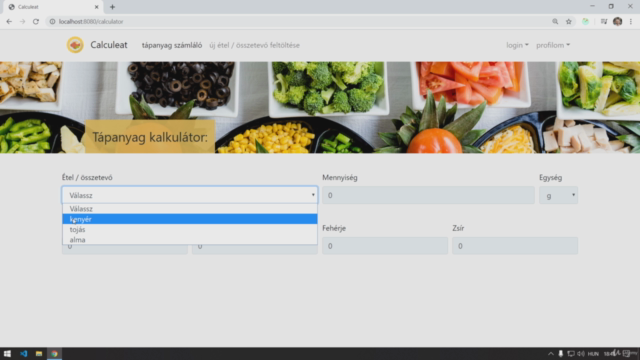
Task: Go back using browser back arrow
Action: pos(9,22)
